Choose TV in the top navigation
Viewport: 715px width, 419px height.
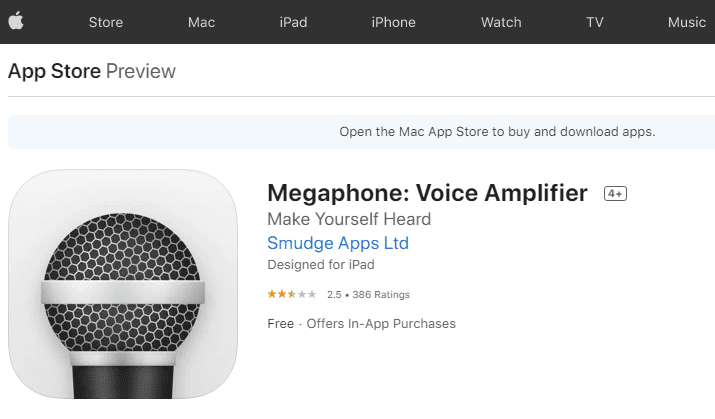pyautogui.click(x=595, y=22)
